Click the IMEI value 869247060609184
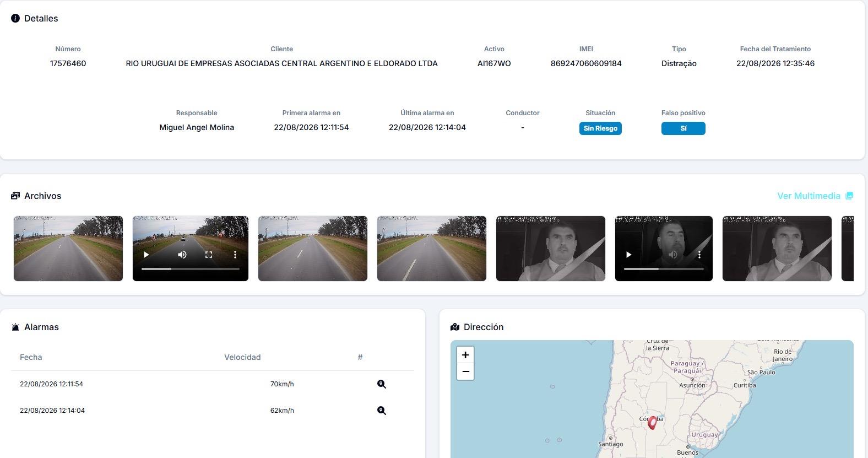868x458 pixels. click(x=586, y=63)
